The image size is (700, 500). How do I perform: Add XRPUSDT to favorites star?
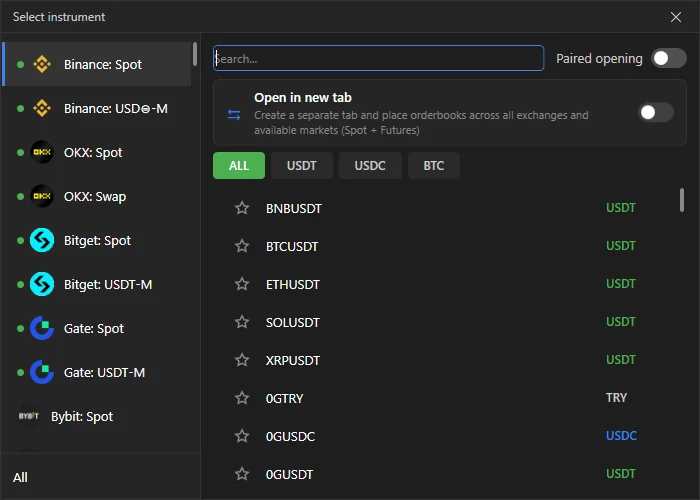point(242,360)
